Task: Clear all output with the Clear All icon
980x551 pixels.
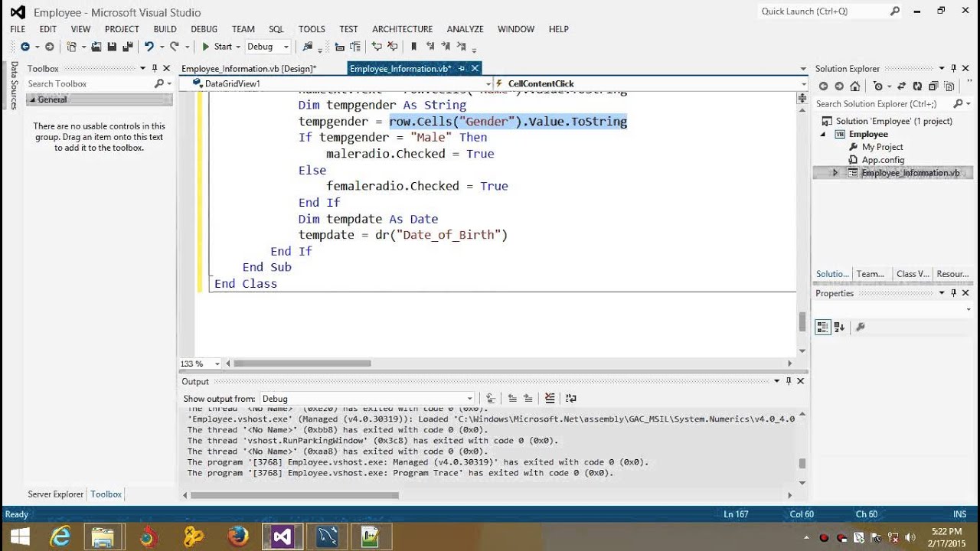Action: click(x=550, y=398)
